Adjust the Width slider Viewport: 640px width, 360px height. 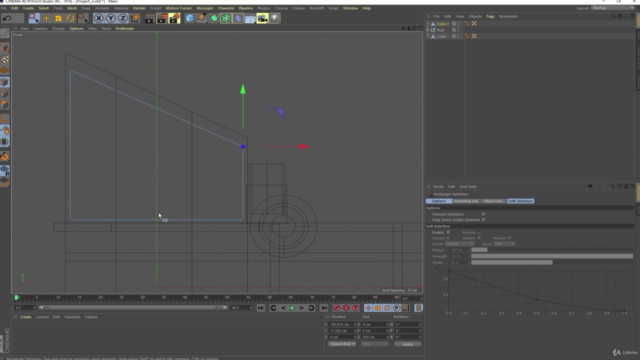[x=552, y=262]
